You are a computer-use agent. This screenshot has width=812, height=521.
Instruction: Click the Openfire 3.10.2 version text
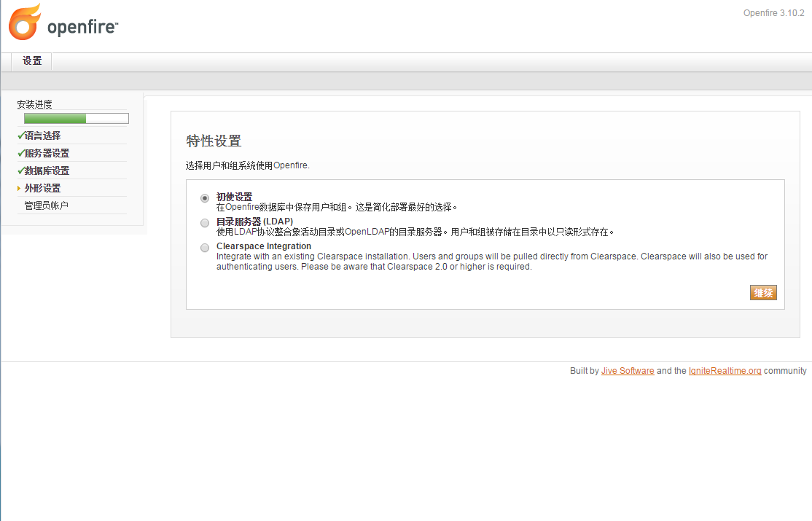(773, 13)
